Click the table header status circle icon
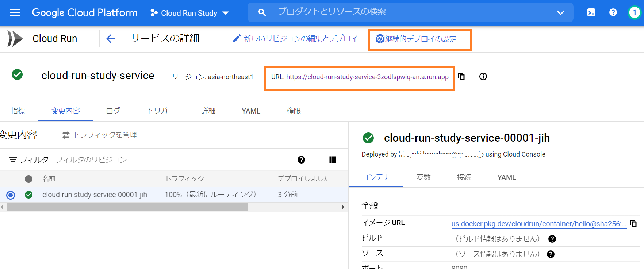Screen dimensions: 644x269 (x=28, y=179)
